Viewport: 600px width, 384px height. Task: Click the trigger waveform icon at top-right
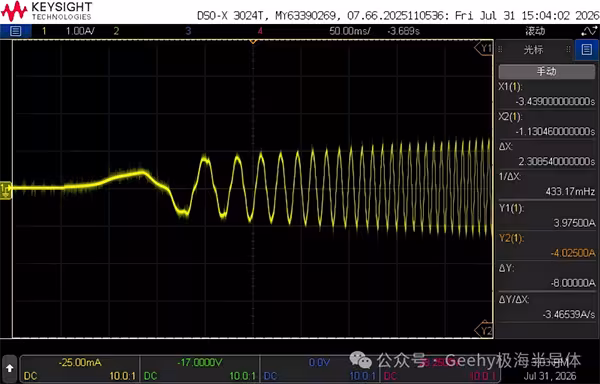pyautogui.click(x=589, y=31)
